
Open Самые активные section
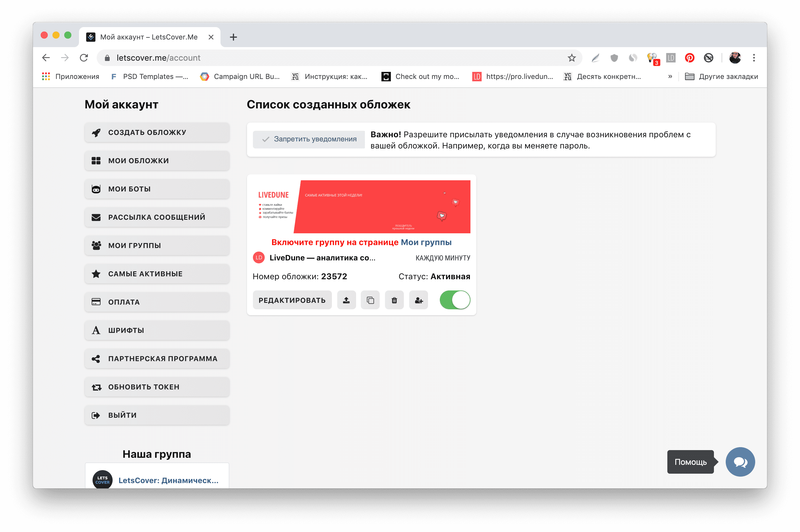click(157, 274)
